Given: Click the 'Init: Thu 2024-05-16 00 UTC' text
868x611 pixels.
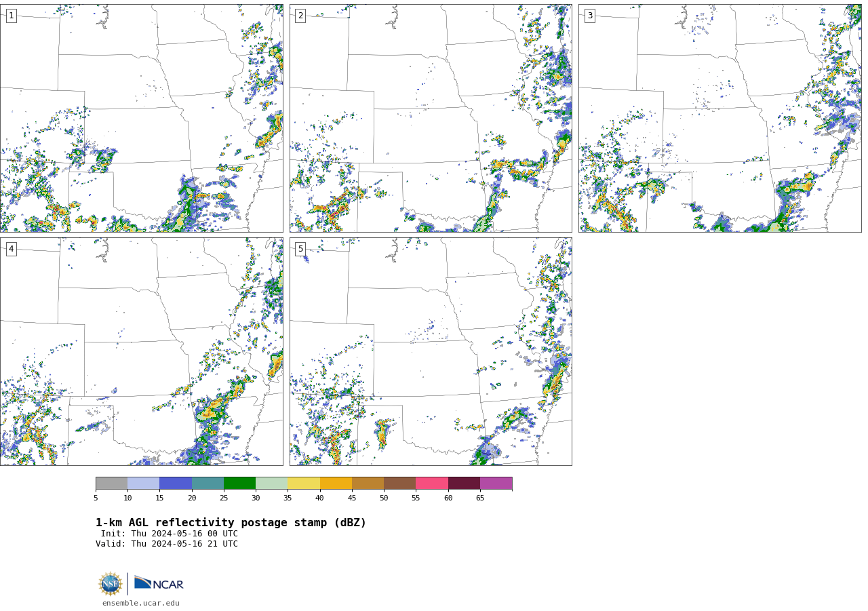Looking at the screenshot, I should (170, 534).
